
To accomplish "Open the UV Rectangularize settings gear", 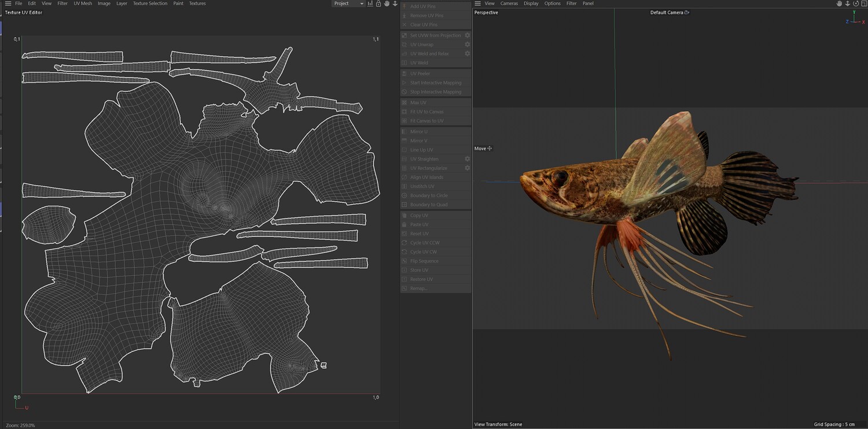I will [468, 168].
